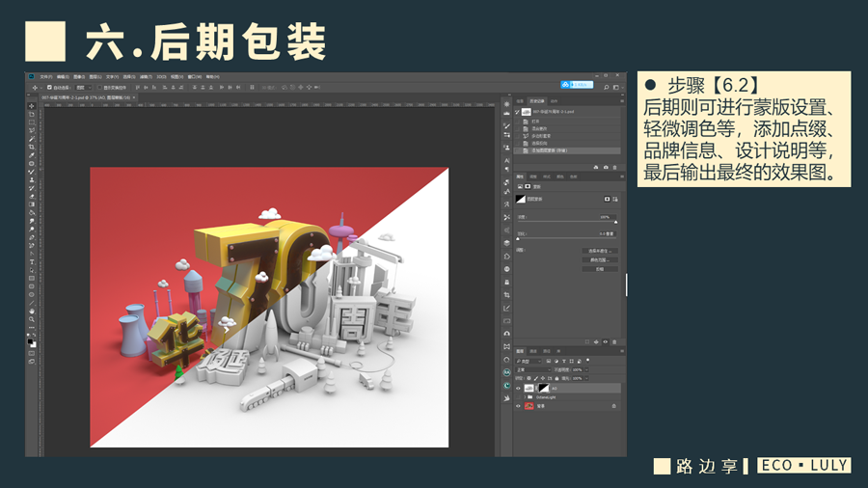Select the Move tool in the toolbox

(x=32, y=106)
